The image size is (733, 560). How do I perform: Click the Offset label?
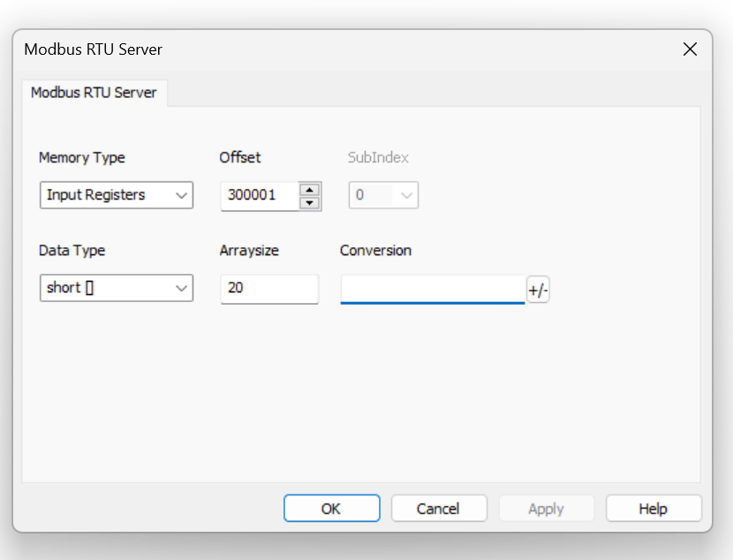(x=240, y=157)
